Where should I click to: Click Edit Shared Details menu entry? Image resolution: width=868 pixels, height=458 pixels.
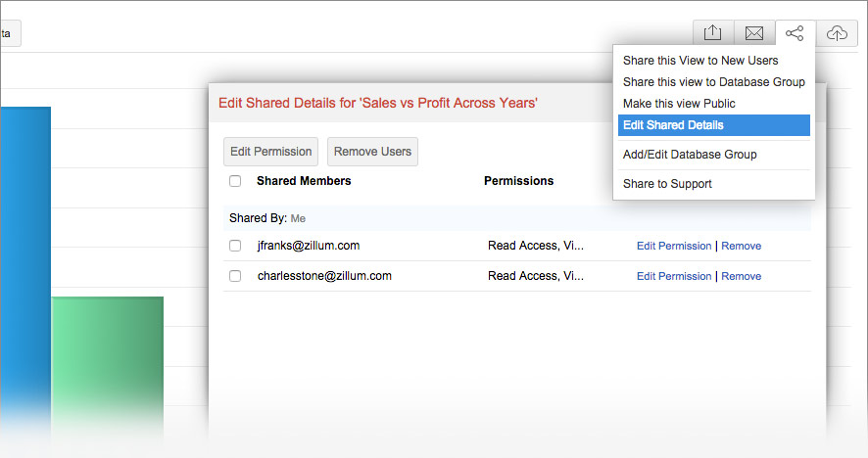[x=673, y=125]
